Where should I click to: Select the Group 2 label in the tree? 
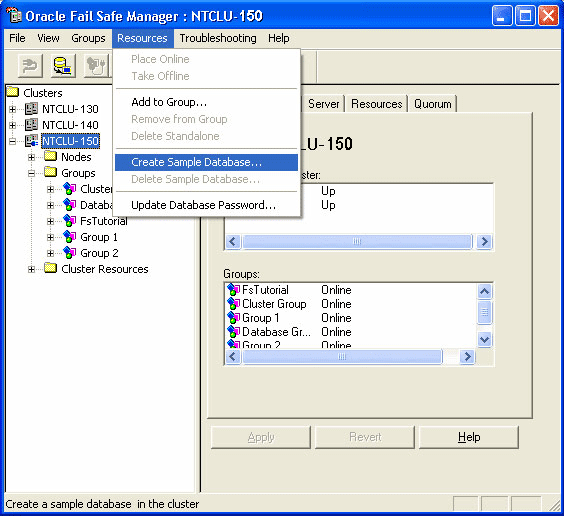pyautogui.click(x=99, y=253)
